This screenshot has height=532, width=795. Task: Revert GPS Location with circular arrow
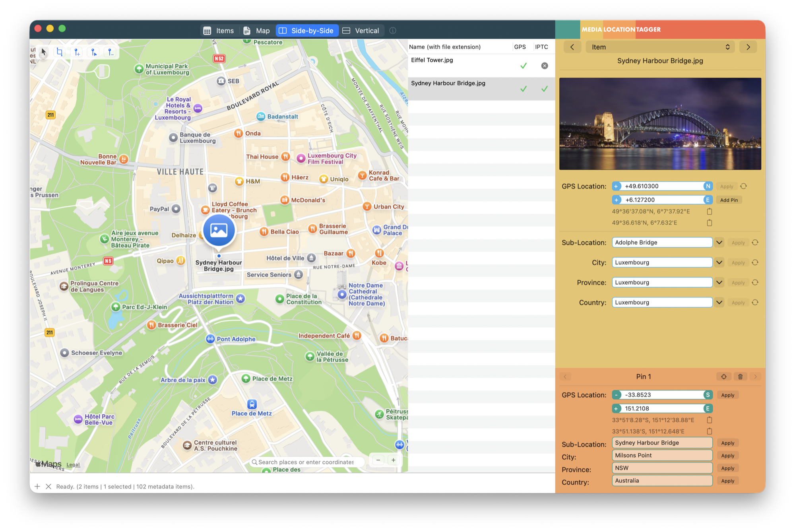[x=744, y=186]
